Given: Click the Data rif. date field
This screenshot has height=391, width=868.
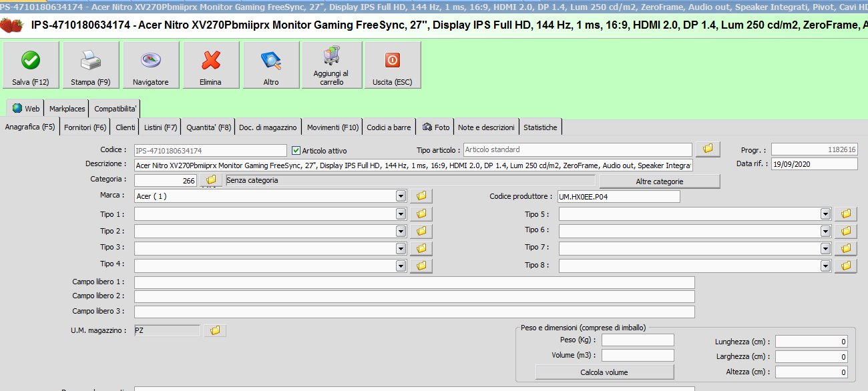Looking at the screenshot, I should pyautogui.click(x=814, y=164).
